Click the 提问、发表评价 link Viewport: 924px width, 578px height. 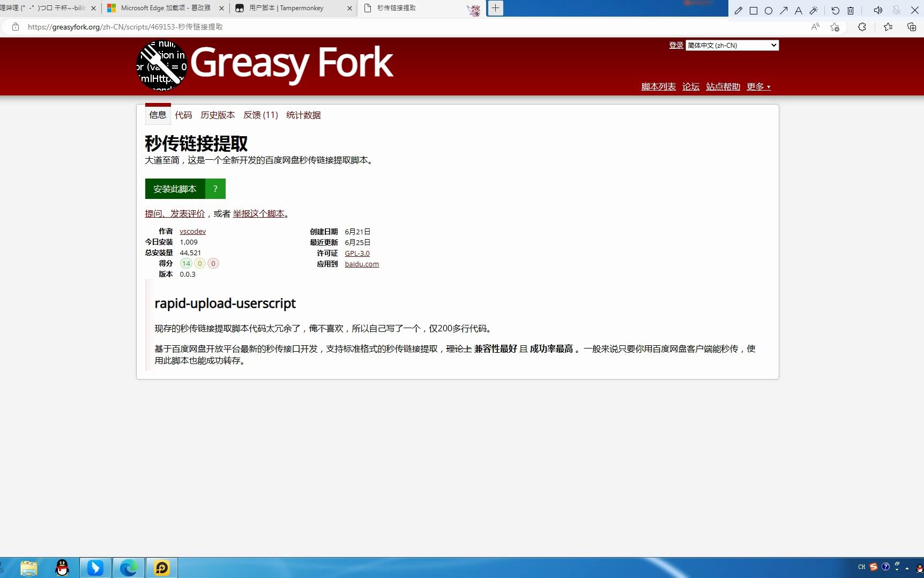(175, 213)
